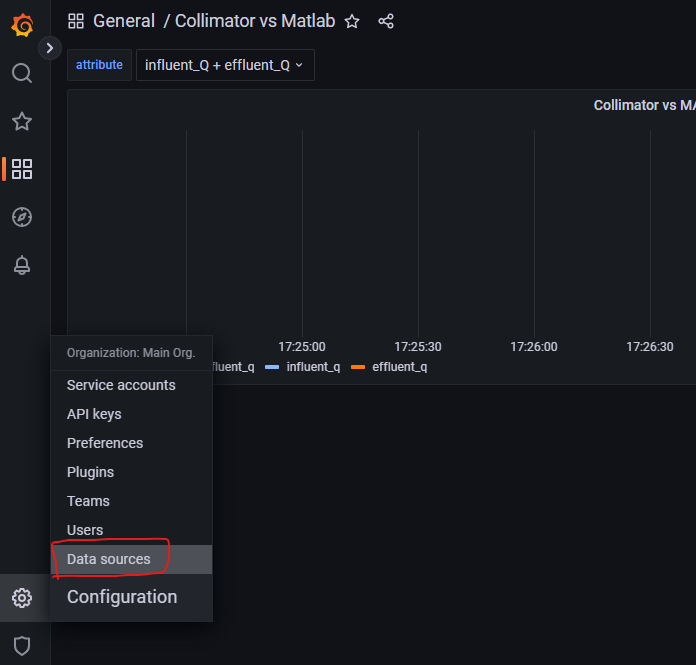Expand the sidebar with the chevron arrow
The height and width of the screenshot is (665, 696).
click(x=50, y=48)
